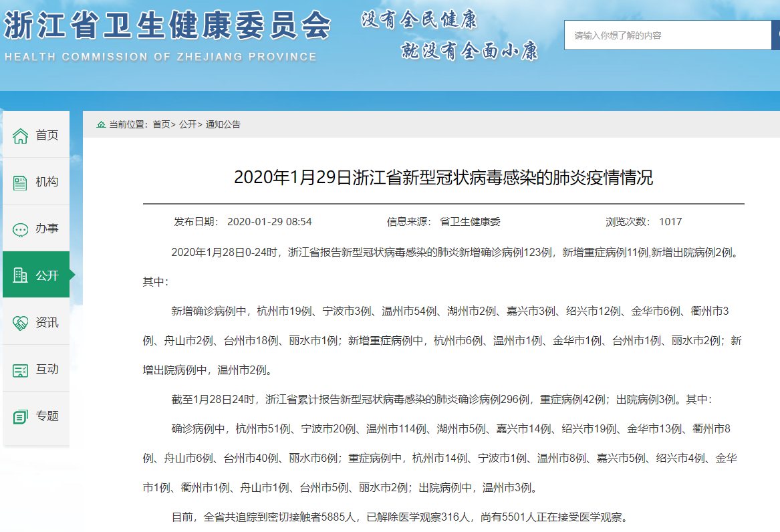Viewport: 780px width, 532px height.
Task: Click the stacked pages icon beside 专题
Action: coord(20,416)
